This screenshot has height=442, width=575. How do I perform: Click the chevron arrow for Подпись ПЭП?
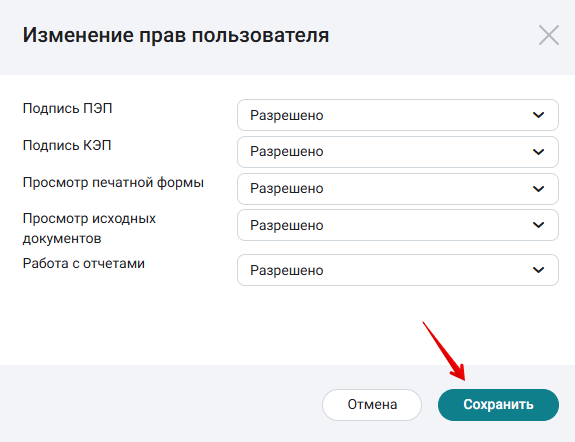538,115
